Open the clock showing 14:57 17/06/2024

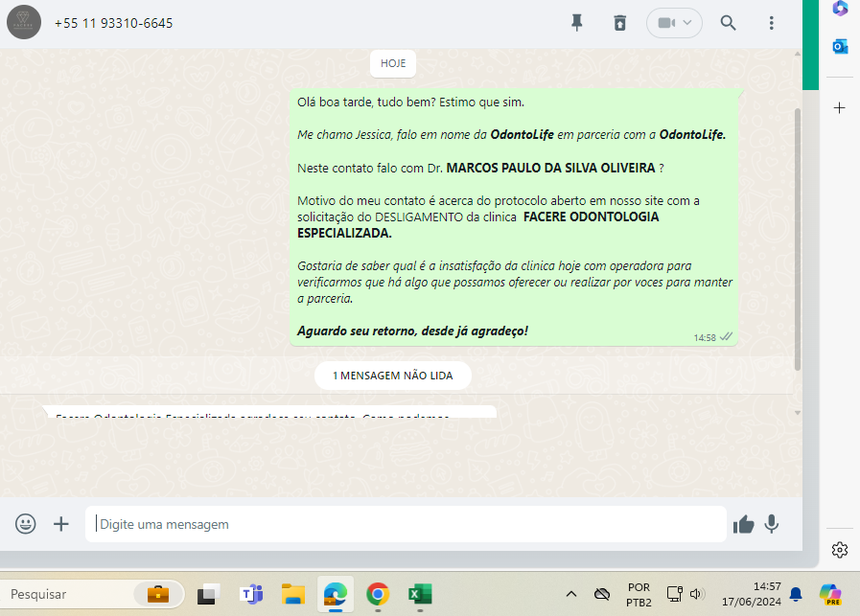[752, 594]
